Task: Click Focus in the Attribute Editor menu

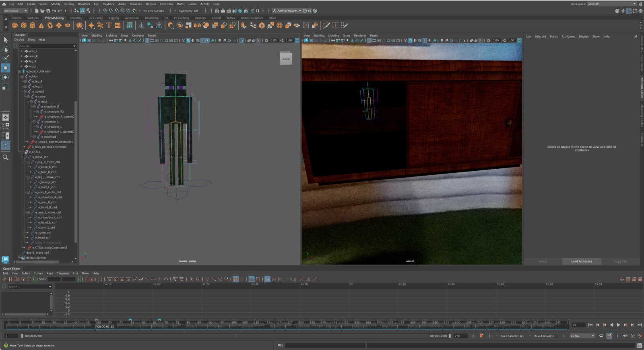Action: coord(554,37)
